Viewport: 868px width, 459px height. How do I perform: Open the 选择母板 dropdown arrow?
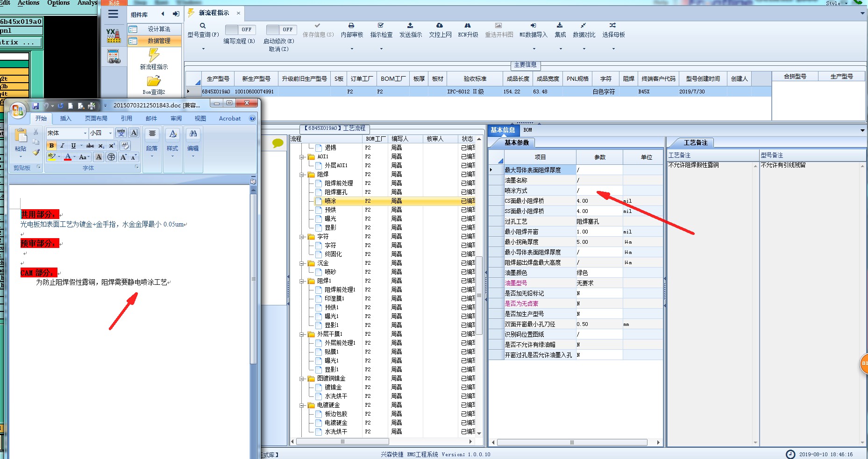point(613,49)
